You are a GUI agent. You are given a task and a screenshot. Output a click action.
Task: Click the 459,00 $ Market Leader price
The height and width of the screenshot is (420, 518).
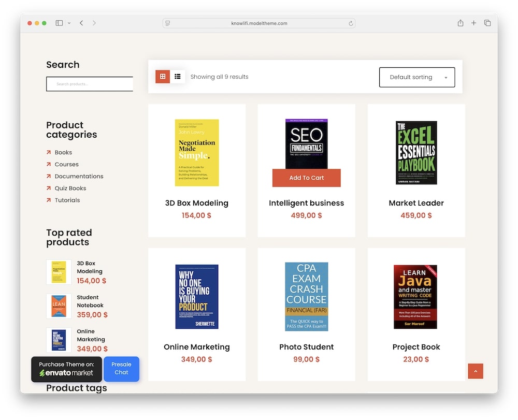[416, 215]
